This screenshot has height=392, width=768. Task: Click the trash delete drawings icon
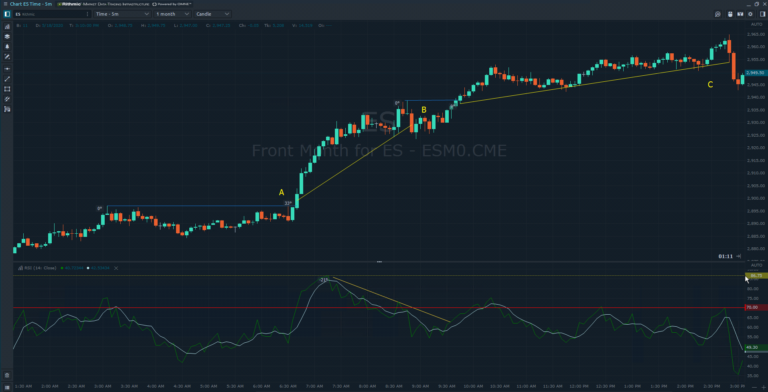point(7,375)
